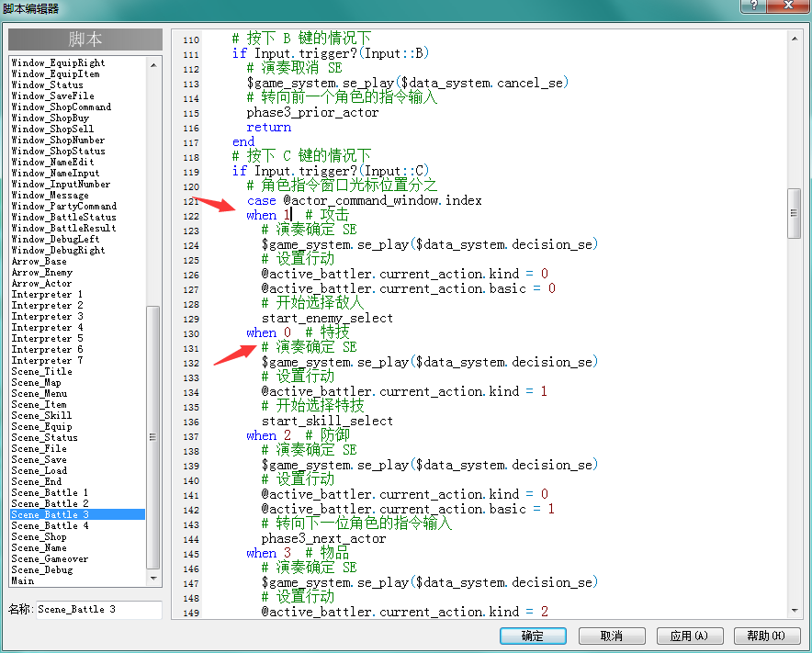Select Window_ShopCommand script
The height and width of the screenshot is (653, 812).
point(62,107)
